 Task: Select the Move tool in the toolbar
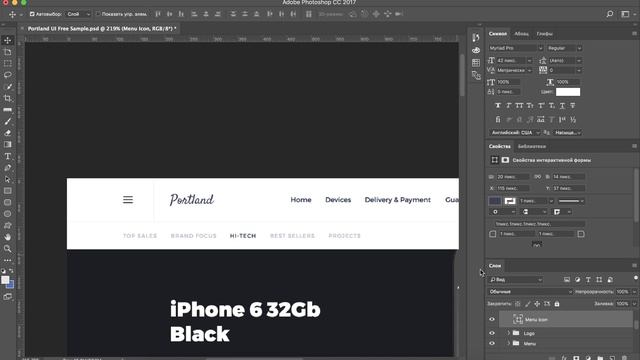coord(7,40)
